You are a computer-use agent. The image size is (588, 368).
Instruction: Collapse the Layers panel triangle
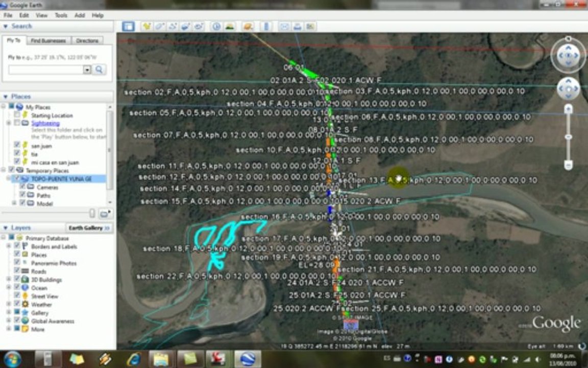(5, 228)
